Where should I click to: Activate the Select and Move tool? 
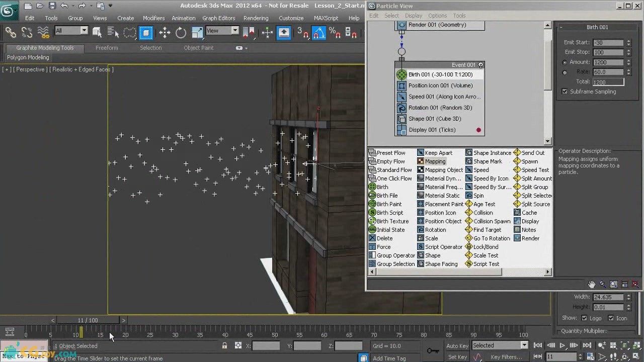click(165, 33)
